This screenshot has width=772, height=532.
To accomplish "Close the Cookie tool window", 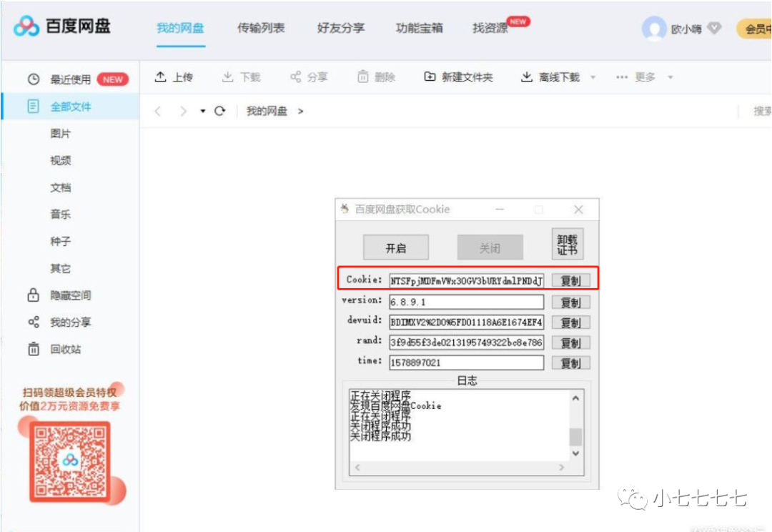I will click(x=578, y=210).
